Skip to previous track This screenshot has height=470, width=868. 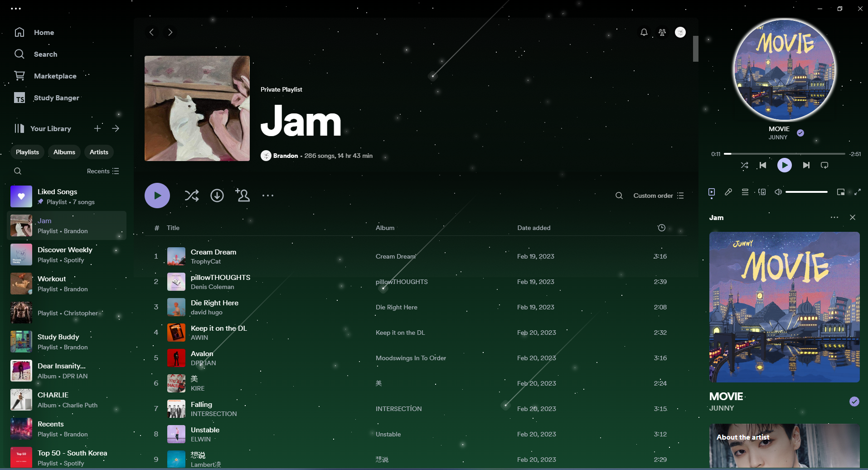click(763, 165)
